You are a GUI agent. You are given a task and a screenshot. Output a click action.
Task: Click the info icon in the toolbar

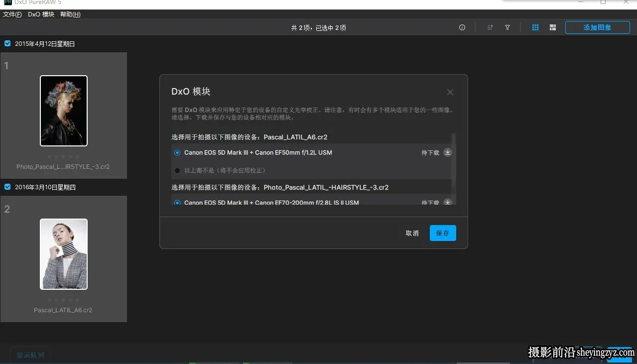pyautogui.click(x=462, y=28)
